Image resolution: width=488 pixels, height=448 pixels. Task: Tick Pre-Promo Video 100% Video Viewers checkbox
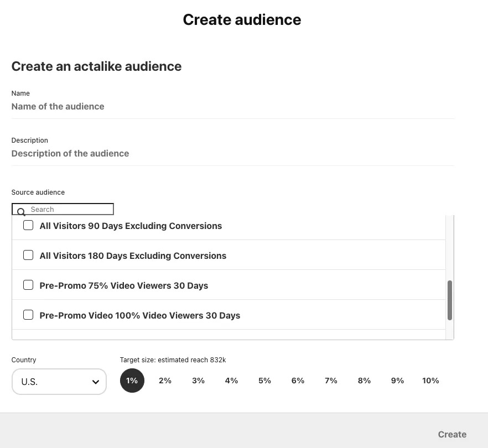pyautogui.click(x=28, y=315)
